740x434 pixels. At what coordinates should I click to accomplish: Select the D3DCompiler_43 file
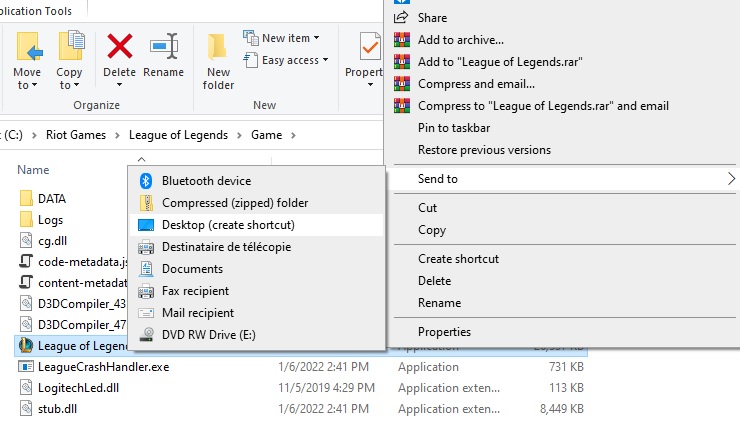tap(82, 304)
